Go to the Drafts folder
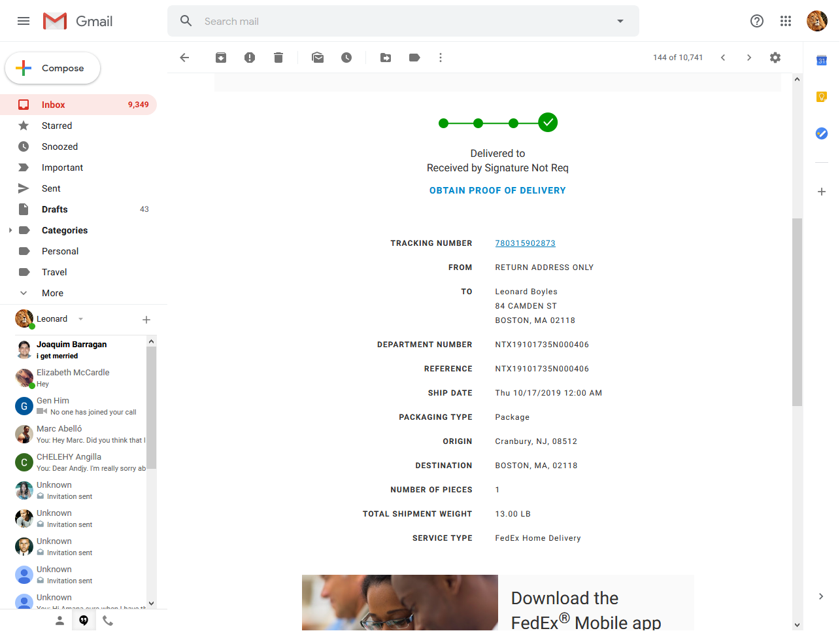 [55, 209]
